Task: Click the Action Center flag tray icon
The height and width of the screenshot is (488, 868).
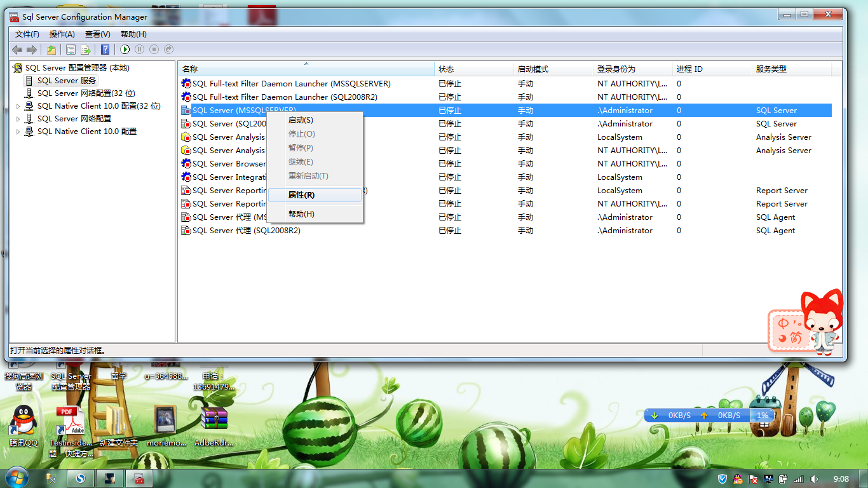Action: [753, 479]
